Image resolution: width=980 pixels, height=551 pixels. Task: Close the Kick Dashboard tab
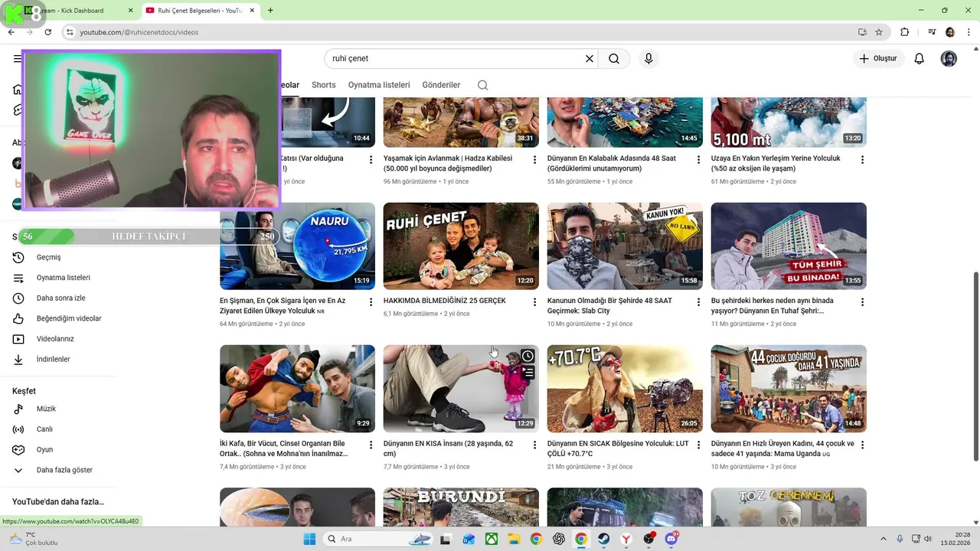(130, 11)
